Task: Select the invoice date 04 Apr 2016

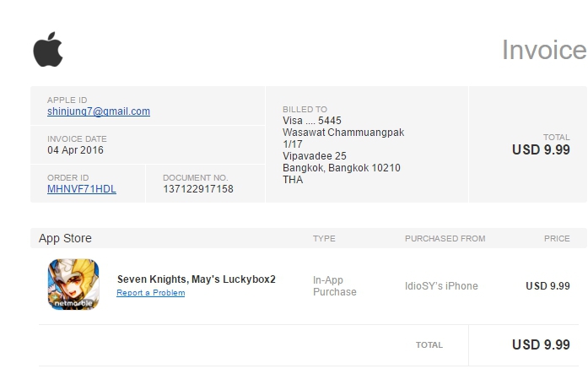Action: [77, 150]
